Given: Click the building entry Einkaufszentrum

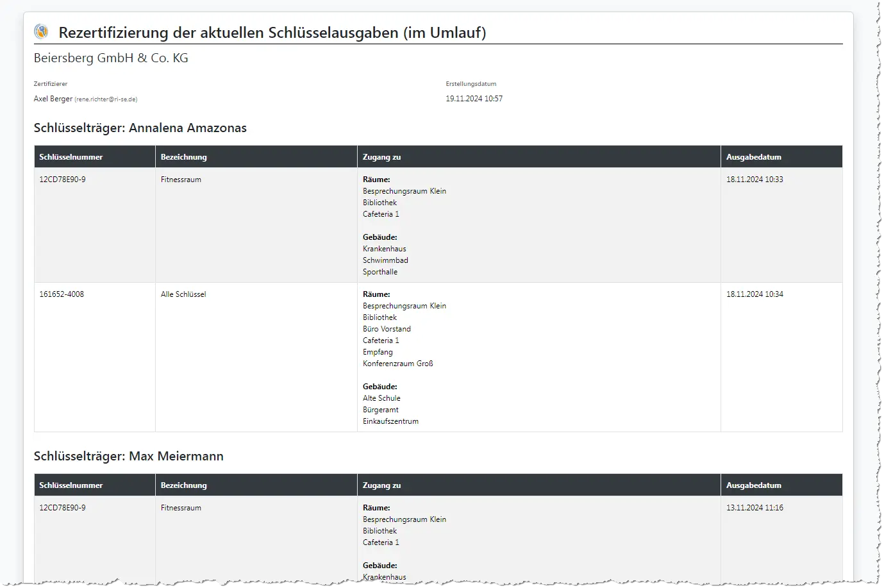Looking at the screenshot, I should [391, 421].
